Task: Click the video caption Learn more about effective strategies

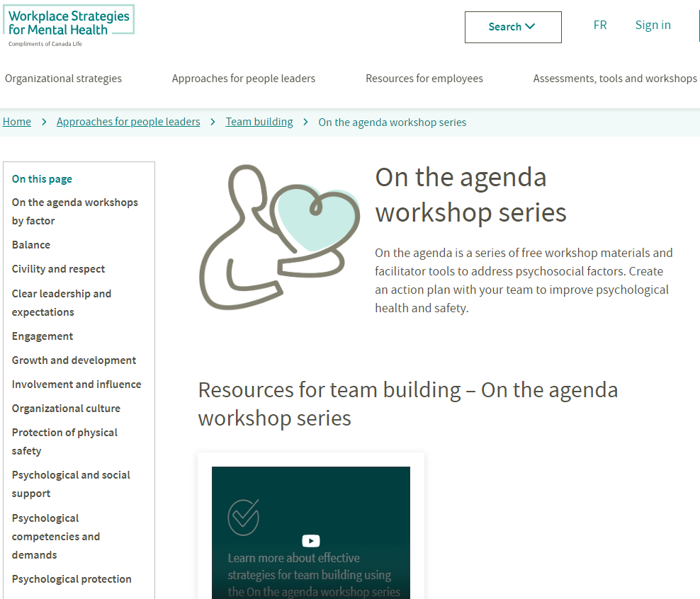Action: (314, 575)
